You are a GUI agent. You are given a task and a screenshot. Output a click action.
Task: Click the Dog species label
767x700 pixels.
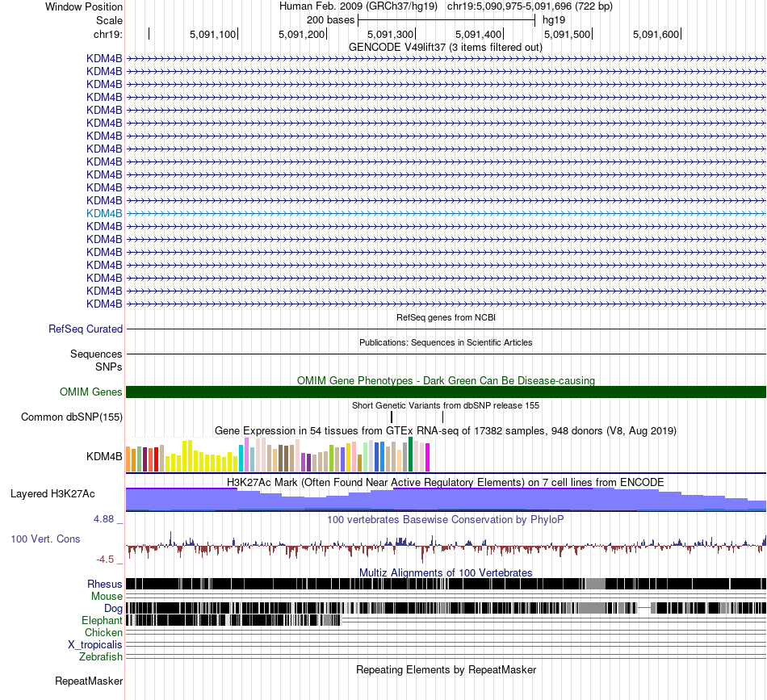[113, 609]
